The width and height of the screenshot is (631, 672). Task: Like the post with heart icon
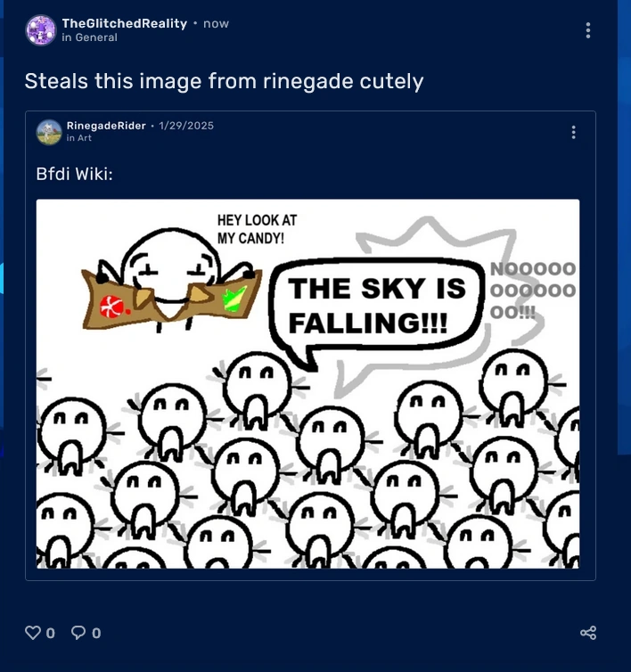coord(33,633)
